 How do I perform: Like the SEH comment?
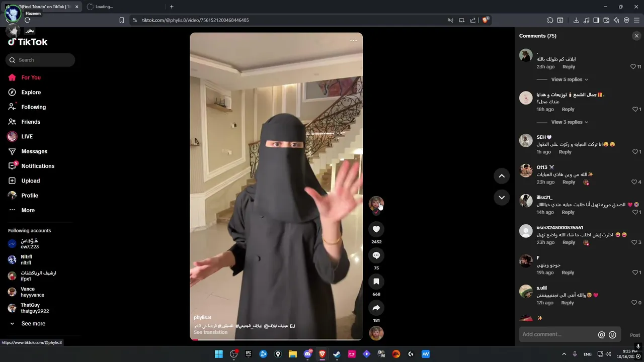point(634,152)
